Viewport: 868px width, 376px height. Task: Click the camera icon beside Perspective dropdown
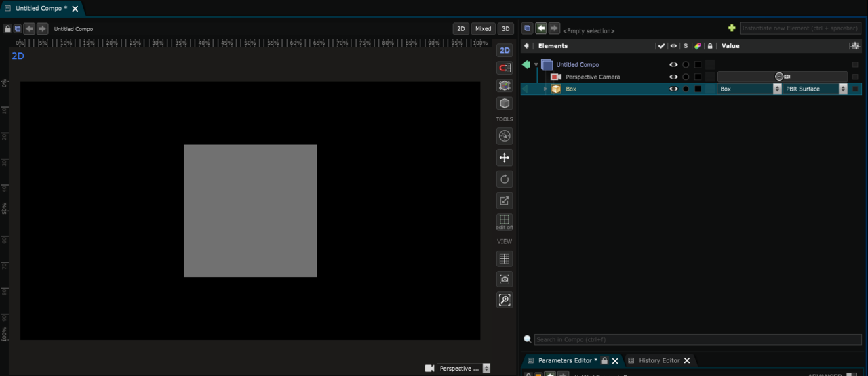click(x=429, y=369)
